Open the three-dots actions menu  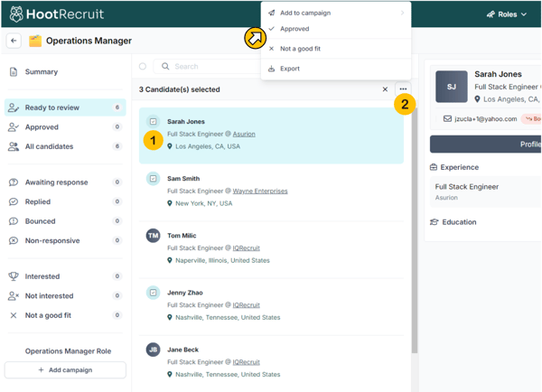point(403,89)
